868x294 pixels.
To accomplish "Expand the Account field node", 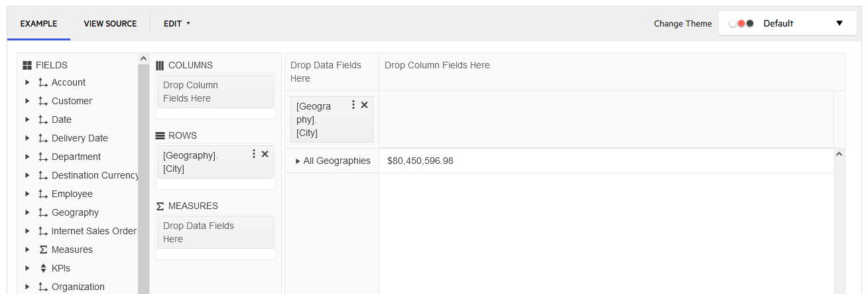I will (27, 82).
